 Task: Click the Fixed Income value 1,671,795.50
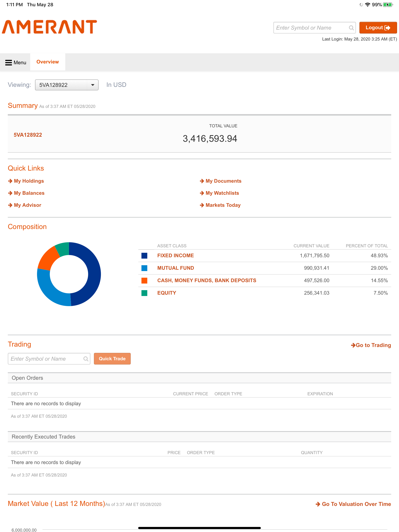tap(314, 256)
